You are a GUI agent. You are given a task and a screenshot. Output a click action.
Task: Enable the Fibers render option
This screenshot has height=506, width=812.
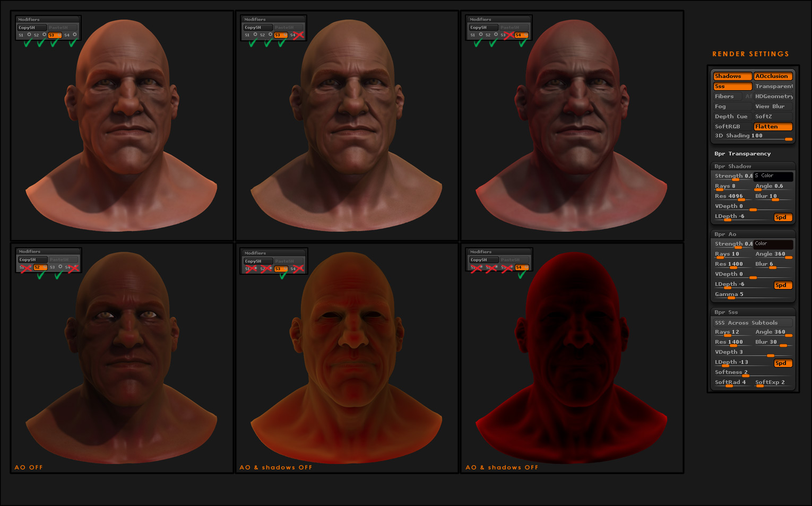(727, 97)
